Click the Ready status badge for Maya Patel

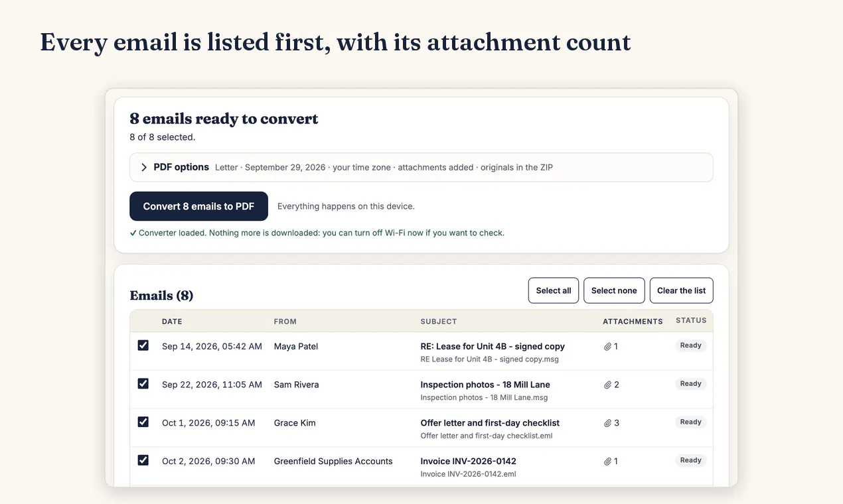691,346
